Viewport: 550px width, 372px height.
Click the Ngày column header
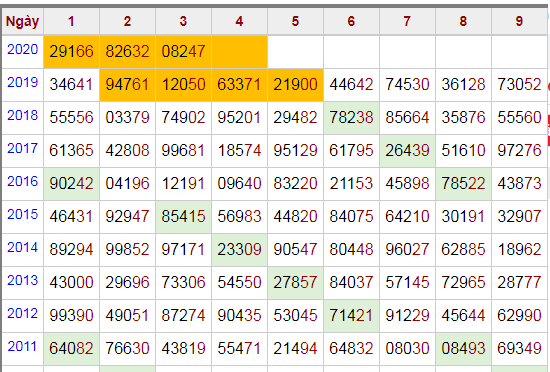pyautogui.click(x=22, y=21)
